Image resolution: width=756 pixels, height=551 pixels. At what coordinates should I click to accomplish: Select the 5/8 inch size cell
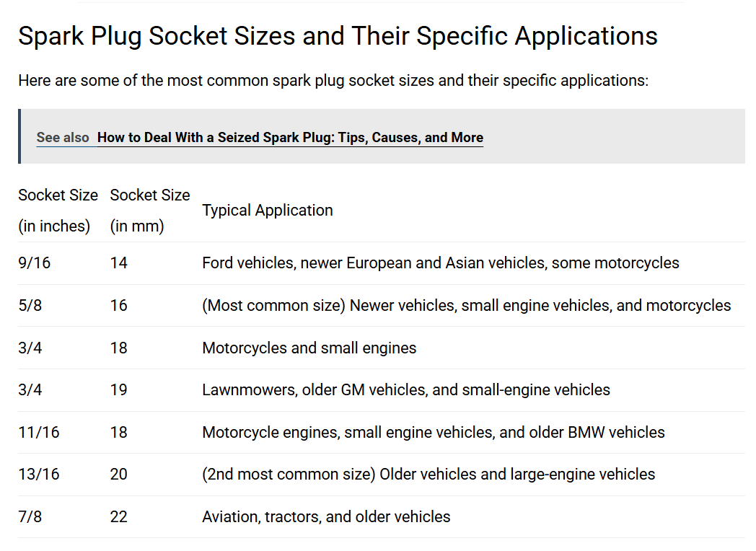coord(30,306)
